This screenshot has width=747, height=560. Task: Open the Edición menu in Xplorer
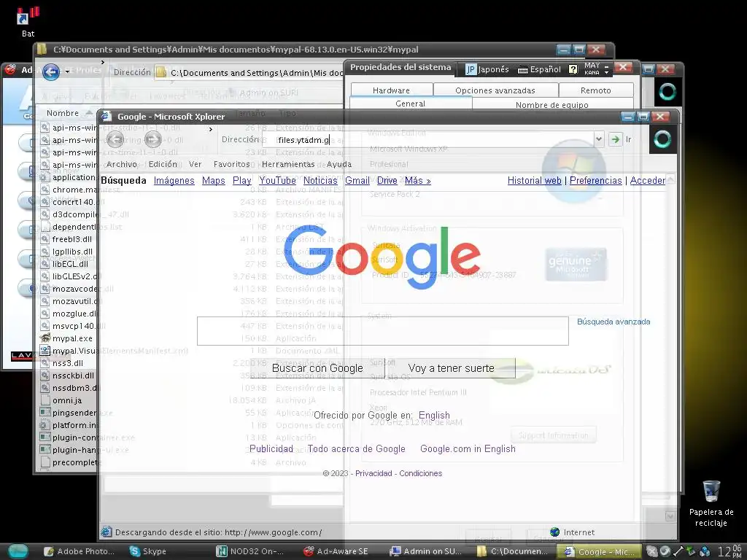(163, 164)
